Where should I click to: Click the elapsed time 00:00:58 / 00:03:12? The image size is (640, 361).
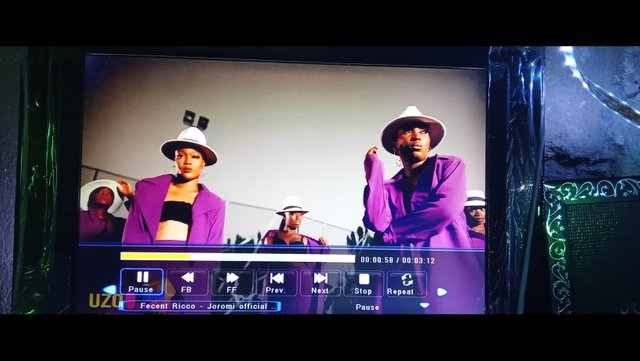(x=398, y=260)
